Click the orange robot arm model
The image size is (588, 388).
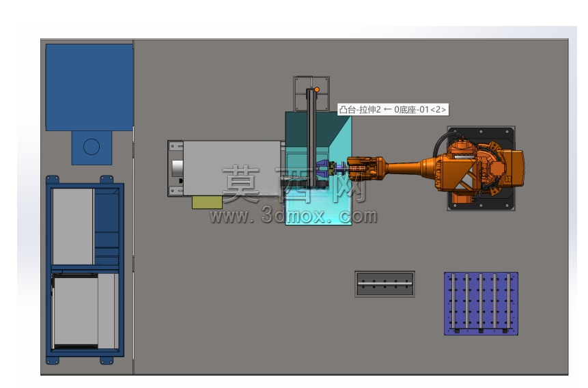[435, 169]
